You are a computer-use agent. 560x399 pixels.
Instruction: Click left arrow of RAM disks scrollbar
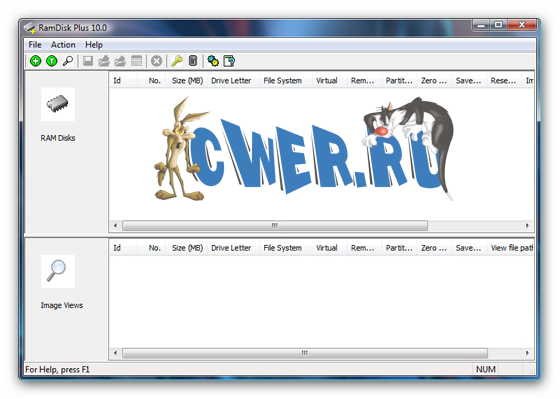(x=115, y=225)
